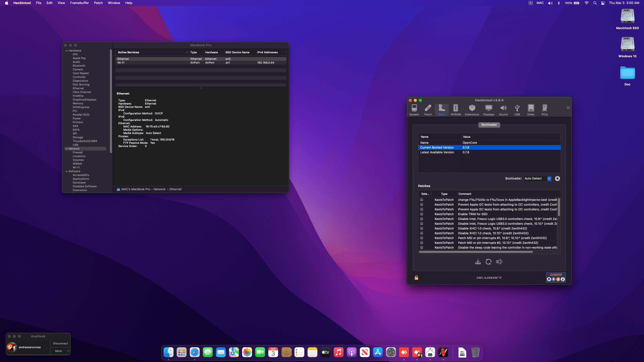Image resolution: width=644 pixels, height=362 pixels.
Task: Open the Disks section
Action: click(x=531, y=110)
